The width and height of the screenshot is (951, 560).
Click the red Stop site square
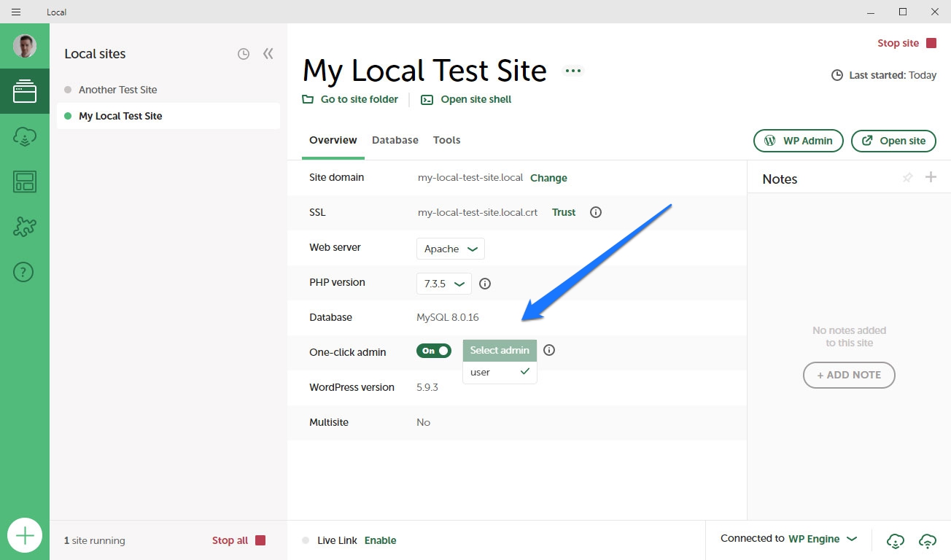[931, 43]
